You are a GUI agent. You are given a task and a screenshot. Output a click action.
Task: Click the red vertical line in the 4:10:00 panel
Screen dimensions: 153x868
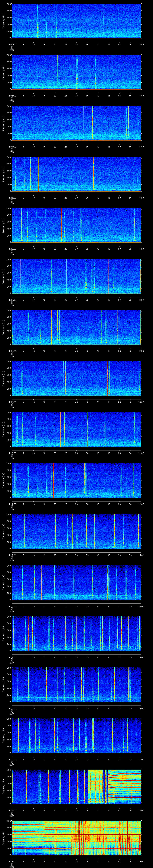tap(87, 429)
